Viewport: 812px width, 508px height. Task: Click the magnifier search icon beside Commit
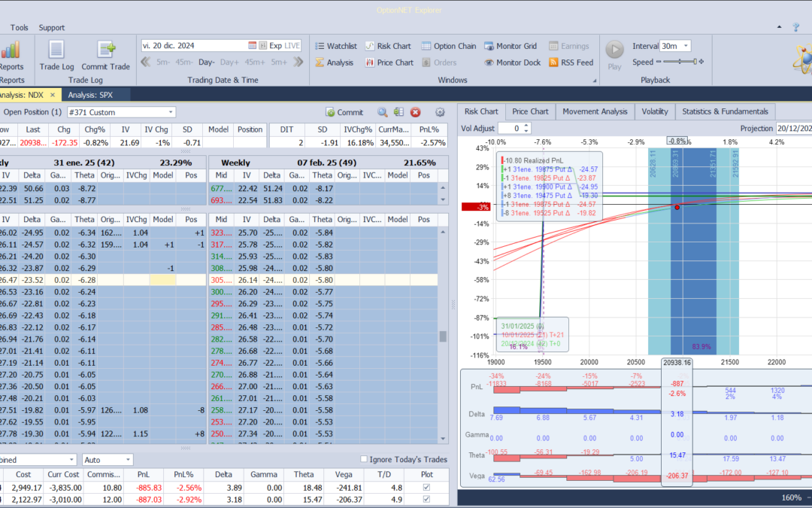(383, 112)
